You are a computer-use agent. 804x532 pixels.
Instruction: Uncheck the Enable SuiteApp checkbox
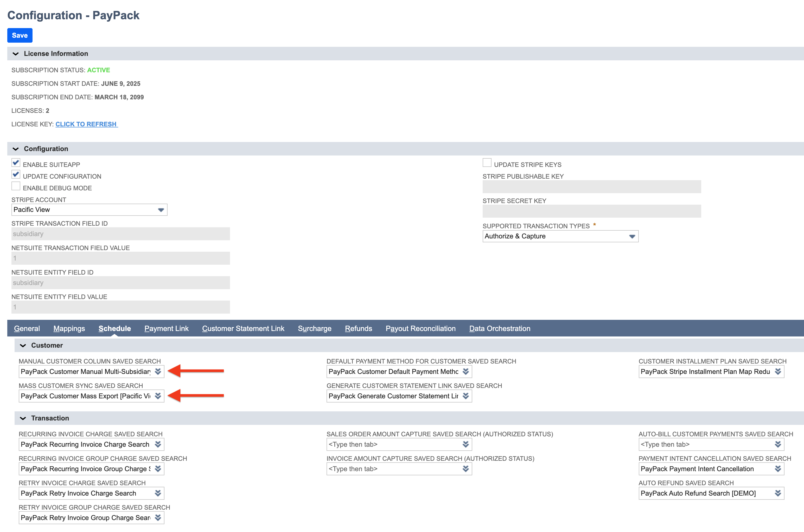pyautogui.click(x=16, y=163)
